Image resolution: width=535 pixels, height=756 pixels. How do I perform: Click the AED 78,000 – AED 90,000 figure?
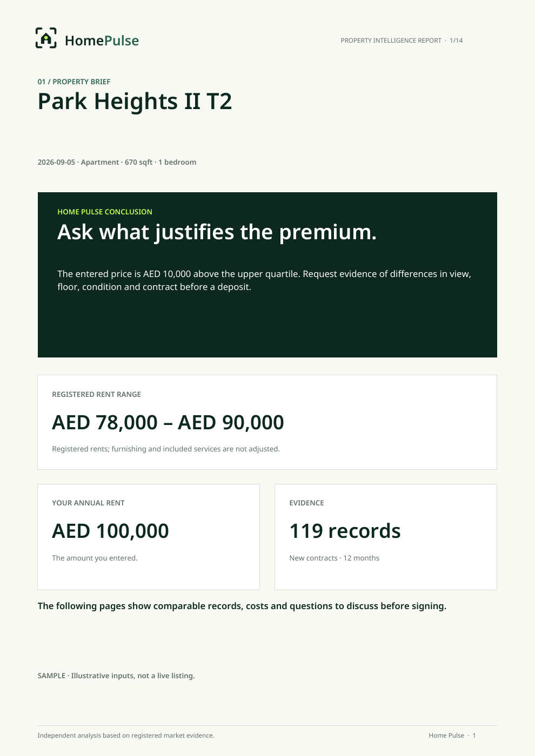coord(168,422)
